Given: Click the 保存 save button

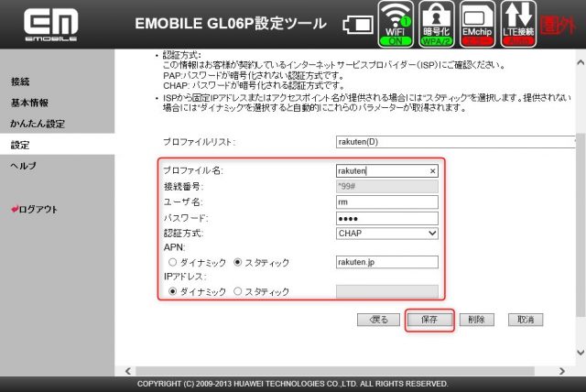Looking at the screenshot, I should 429,320.
